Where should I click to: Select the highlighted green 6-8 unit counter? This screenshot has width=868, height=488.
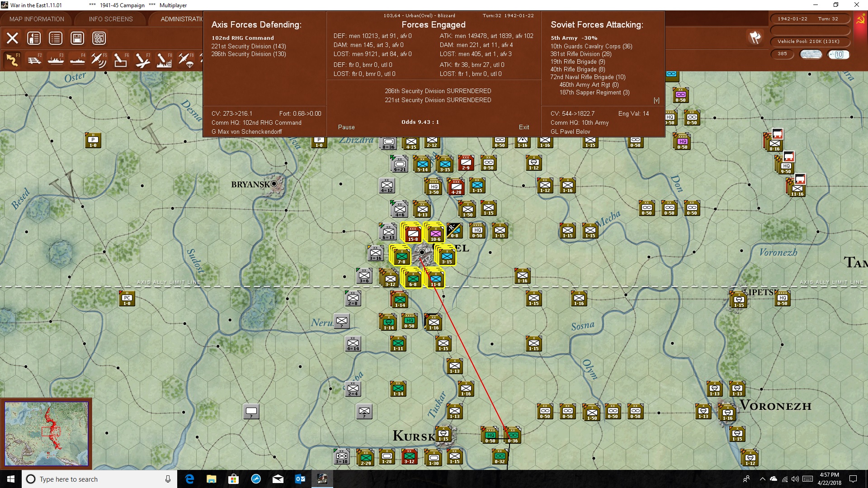pyautogui.click(x=413, y=278)
